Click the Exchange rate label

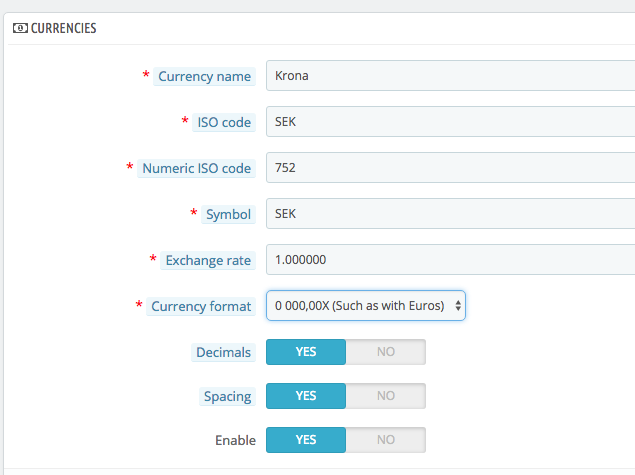point(208,260)
